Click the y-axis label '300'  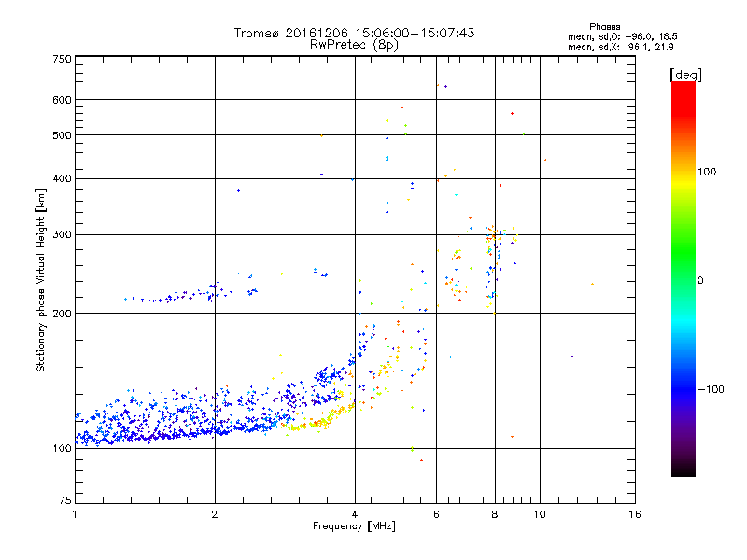[62, 235]
